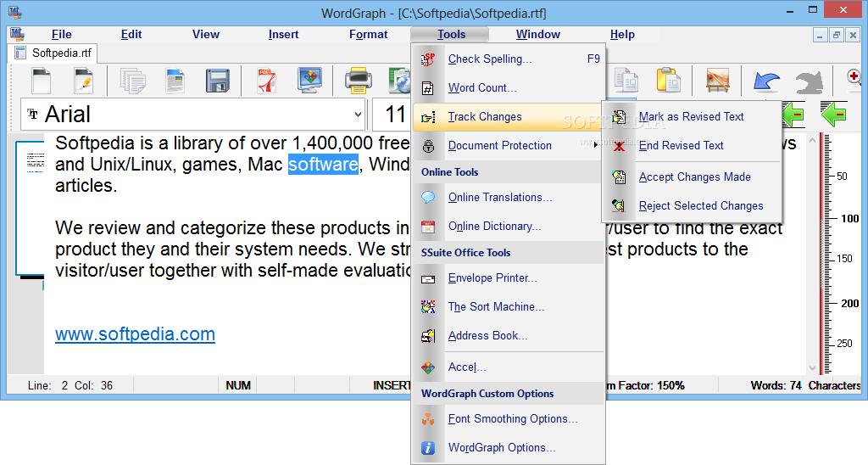The image size is (868, 465).
Task: Click the Document Protection padlock icon
Action: 428,146
